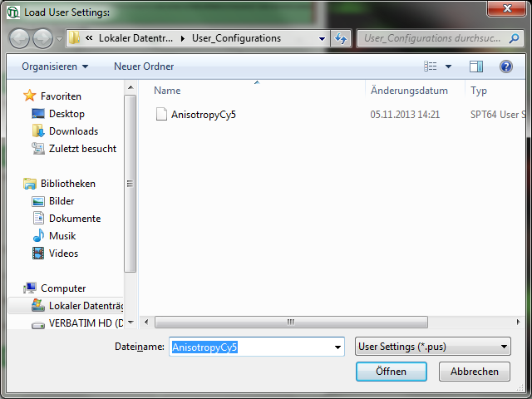Viewport: 532px width, 399px height.
Task: Select Bibliotheken in the navigation pane
Action: 68,184
